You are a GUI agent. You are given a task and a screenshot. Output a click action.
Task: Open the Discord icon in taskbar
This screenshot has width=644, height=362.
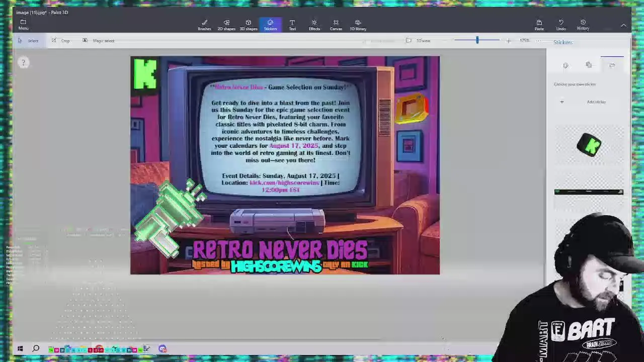pos(163,349)
